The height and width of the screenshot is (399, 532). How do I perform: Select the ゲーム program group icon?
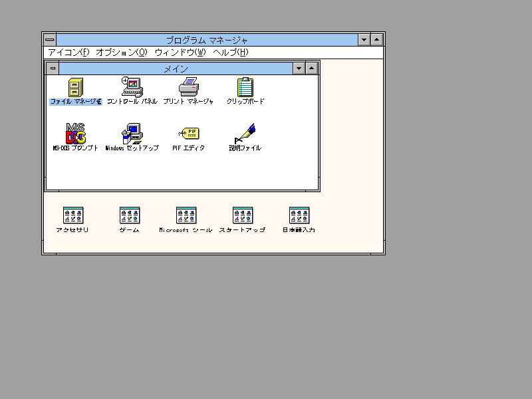pos(130,215)
